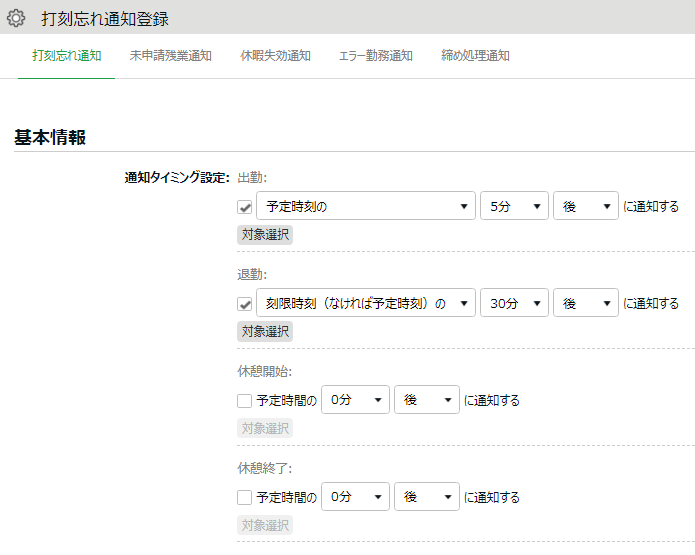Open the 後 timing dropdown for 出勤
The height and width of the screenshot is (555, 695).
586,207
